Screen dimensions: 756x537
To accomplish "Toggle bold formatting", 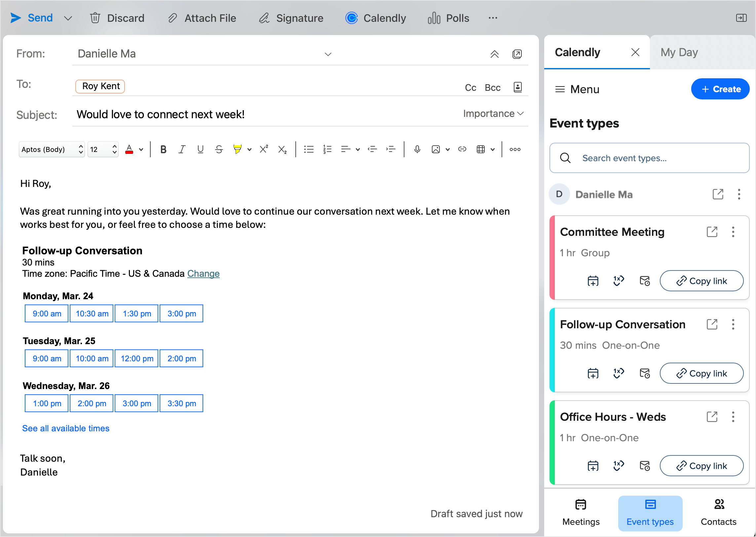I will pyautogui.click(x=163, y=150).
